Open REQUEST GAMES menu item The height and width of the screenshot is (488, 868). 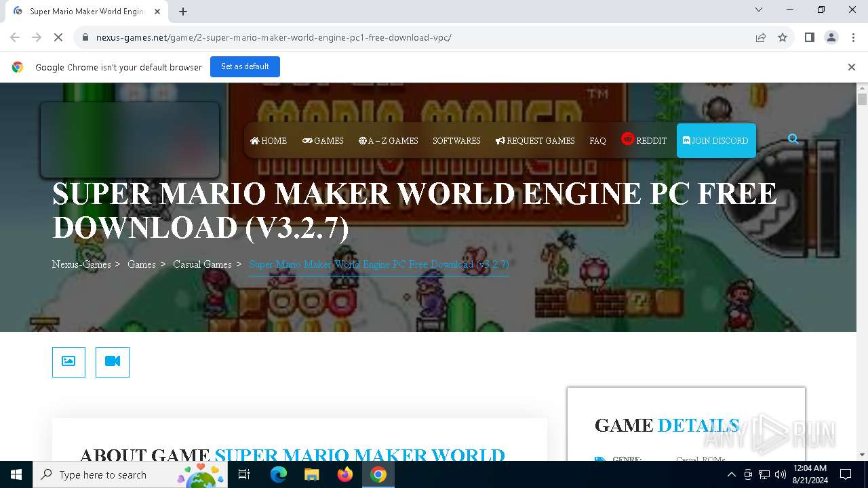[535, 140]
